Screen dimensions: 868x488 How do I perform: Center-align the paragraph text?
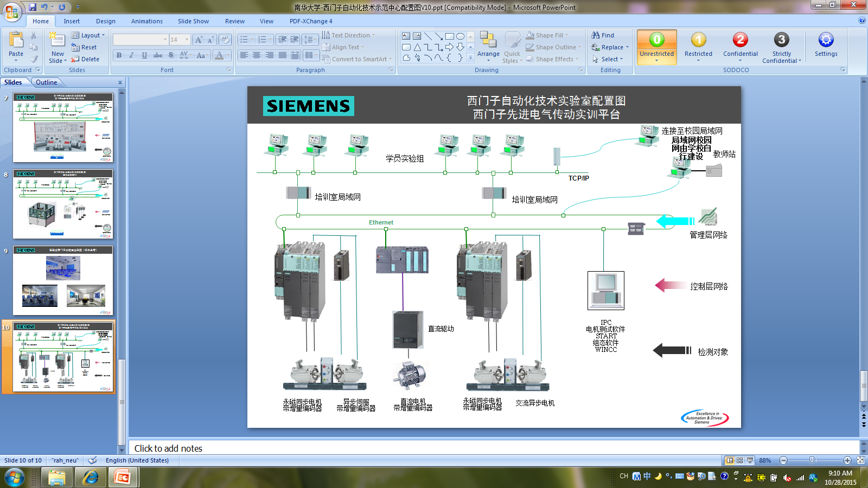tap(257, 55)
